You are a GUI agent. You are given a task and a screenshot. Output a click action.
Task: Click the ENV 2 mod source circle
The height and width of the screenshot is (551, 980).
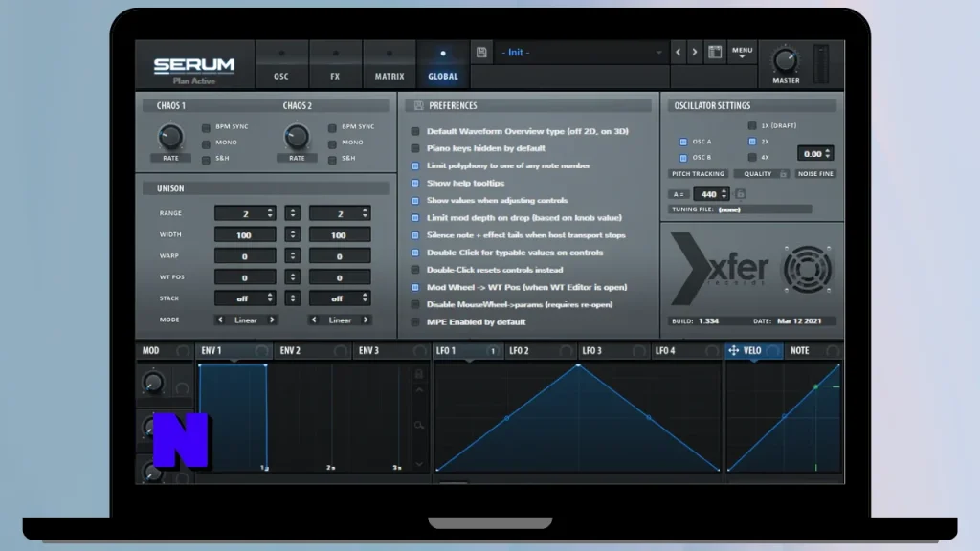(x=340, y=351)
